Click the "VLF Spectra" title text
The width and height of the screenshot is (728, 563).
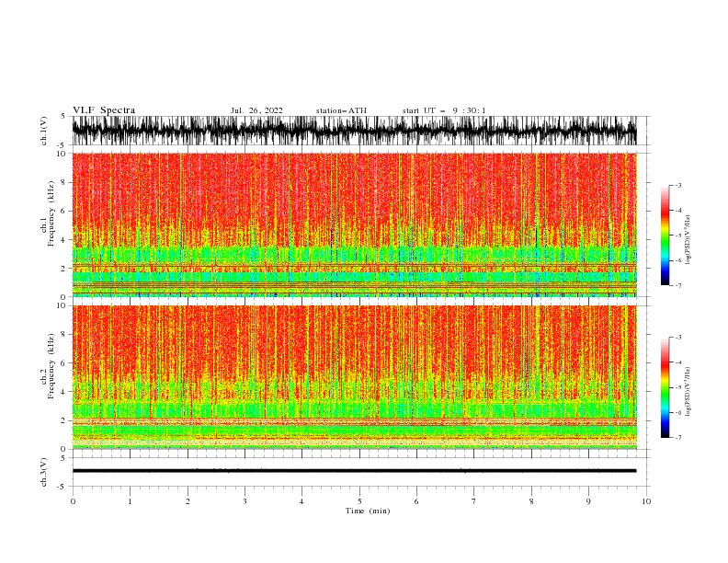(104, 110)
